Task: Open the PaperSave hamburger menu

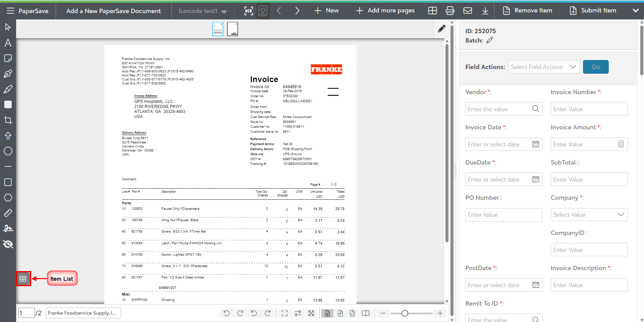Action: [x=10, y=11]
